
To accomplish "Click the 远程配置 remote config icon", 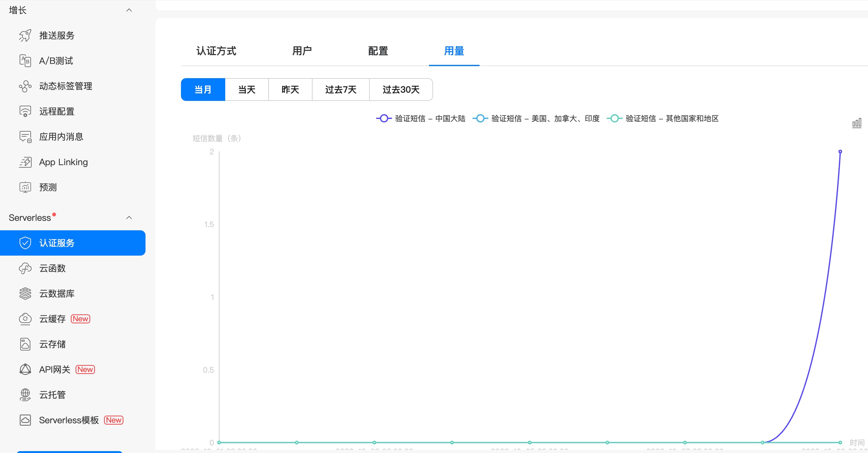I will pos(25,111).
